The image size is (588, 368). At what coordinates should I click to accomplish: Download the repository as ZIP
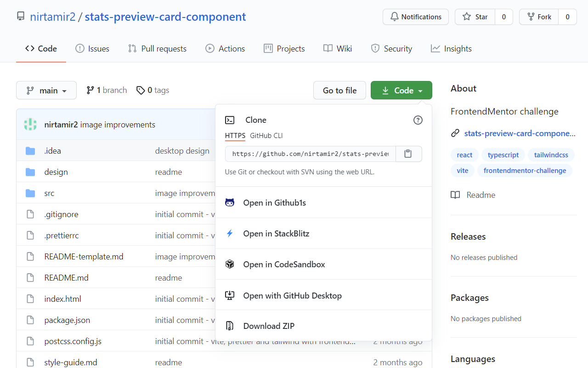point(269,326)
